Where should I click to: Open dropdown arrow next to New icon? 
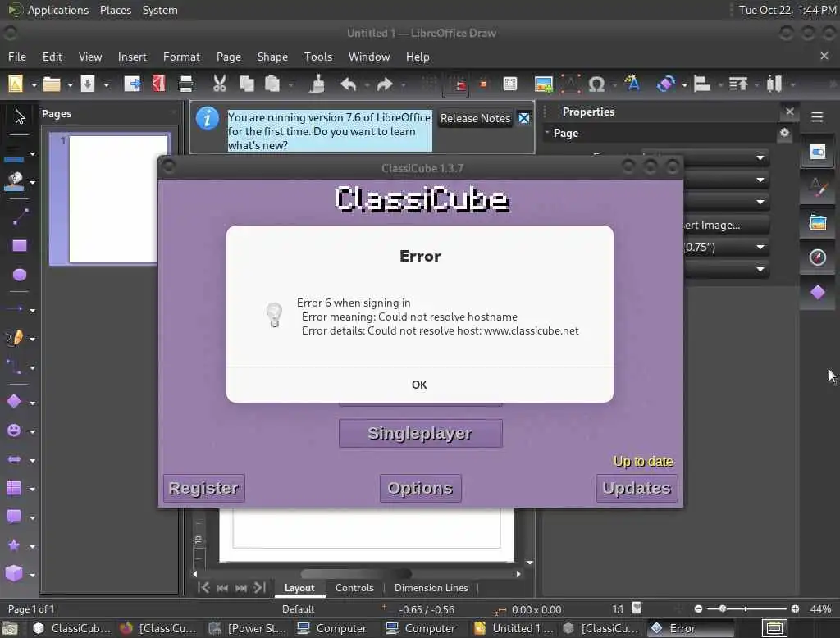tap(33, 84)
